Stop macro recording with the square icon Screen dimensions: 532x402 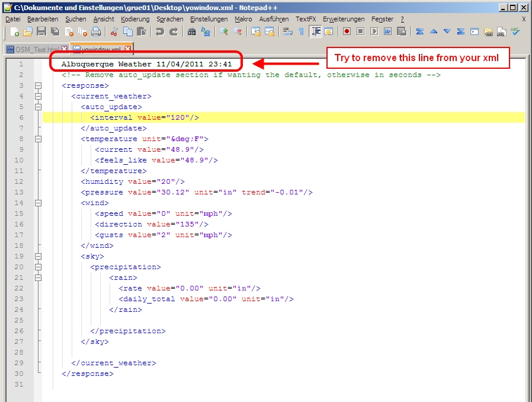tap(360, 31)
